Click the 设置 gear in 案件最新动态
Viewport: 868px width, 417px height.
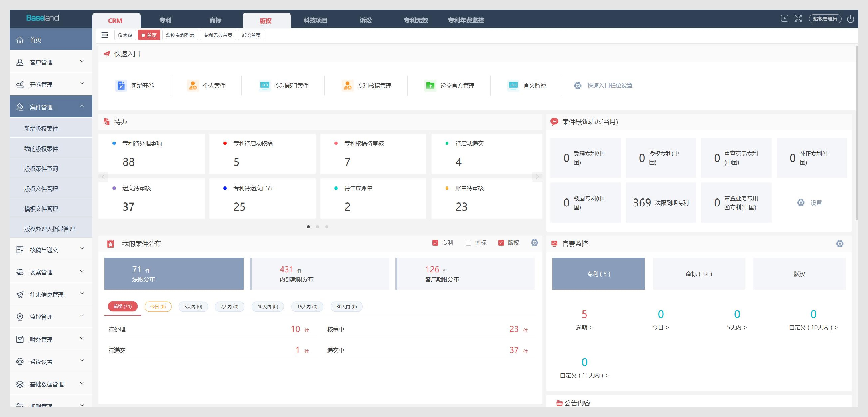(801, 202)
